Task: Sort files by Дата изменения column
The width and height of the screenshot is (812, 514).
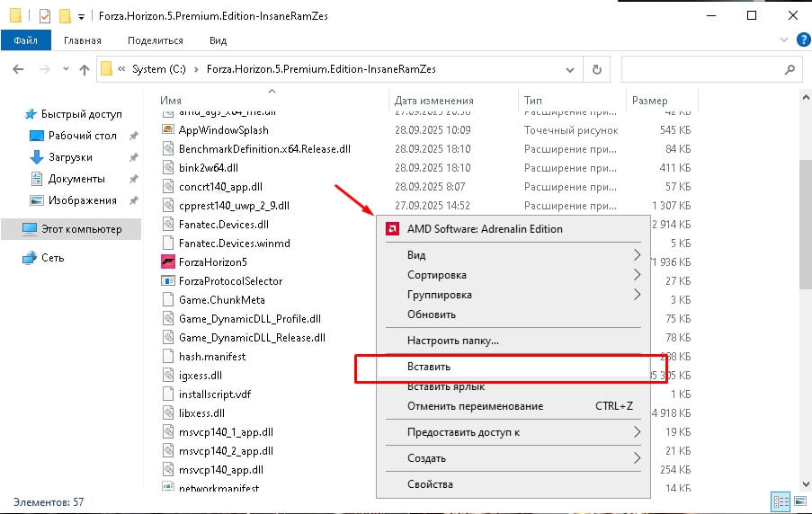Action: 434,101
